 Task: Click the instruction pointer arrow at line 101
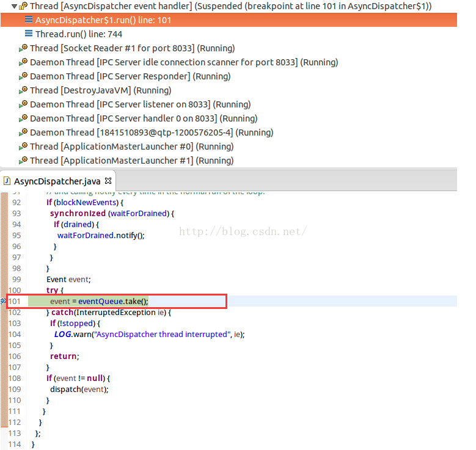point(3,301)
